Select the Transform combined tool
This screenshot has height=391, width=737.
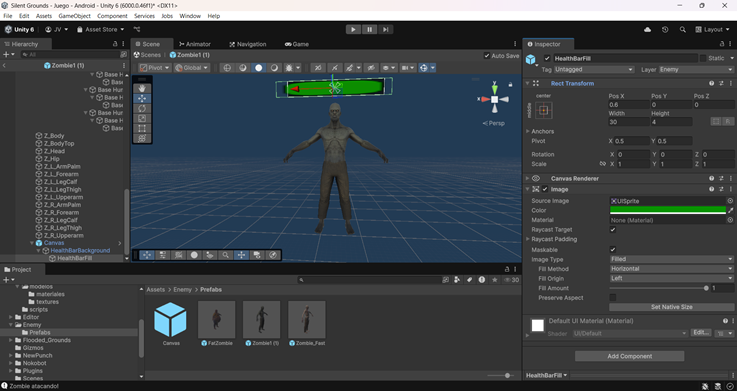click(142, 138)
